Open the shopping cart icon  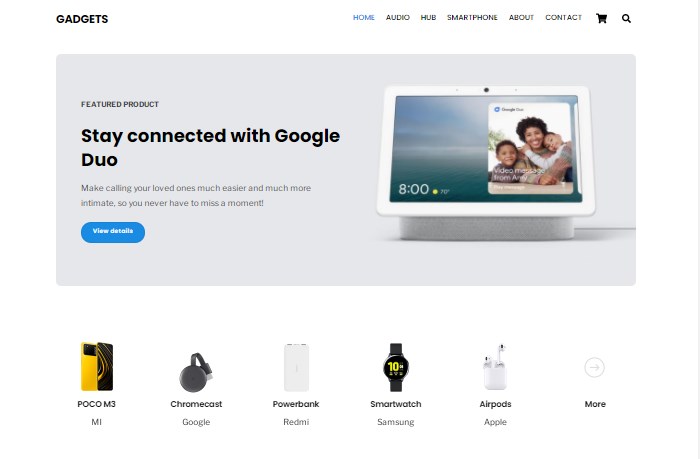point(601,18)
